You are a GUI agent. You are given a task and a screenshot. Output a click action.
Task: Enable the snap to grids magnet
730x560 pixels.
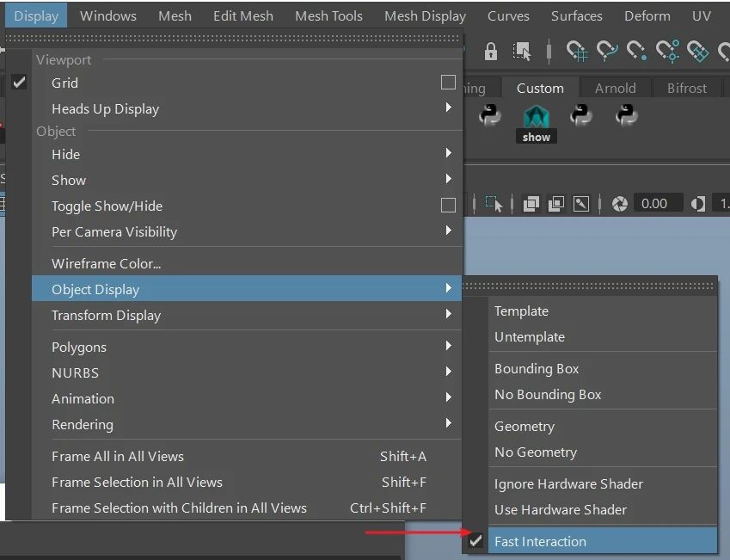(x=577, y=52)
